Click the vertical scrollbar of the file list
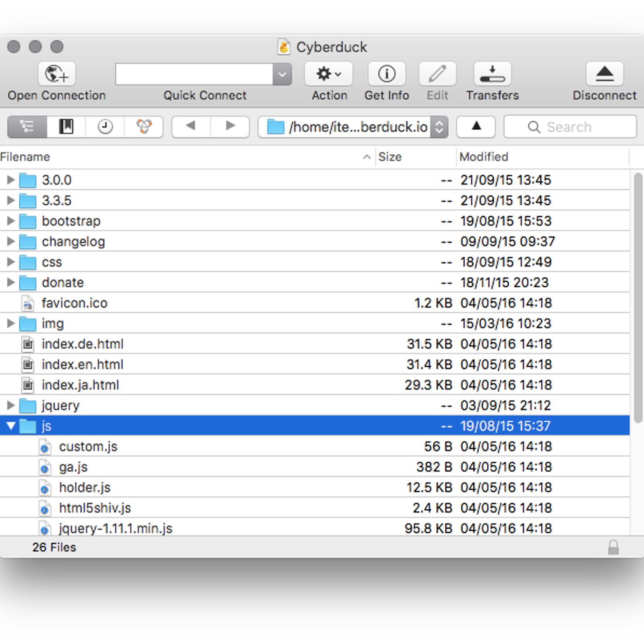 pos(638,298)
